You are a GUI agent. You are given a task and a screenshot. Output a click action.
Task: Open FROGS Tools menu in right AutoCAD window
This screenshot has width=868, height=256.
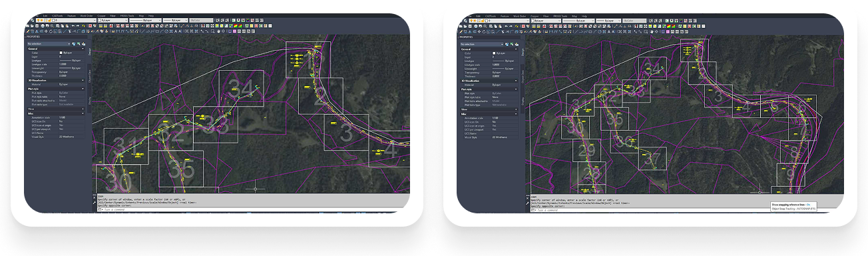[x=560, y=16]
